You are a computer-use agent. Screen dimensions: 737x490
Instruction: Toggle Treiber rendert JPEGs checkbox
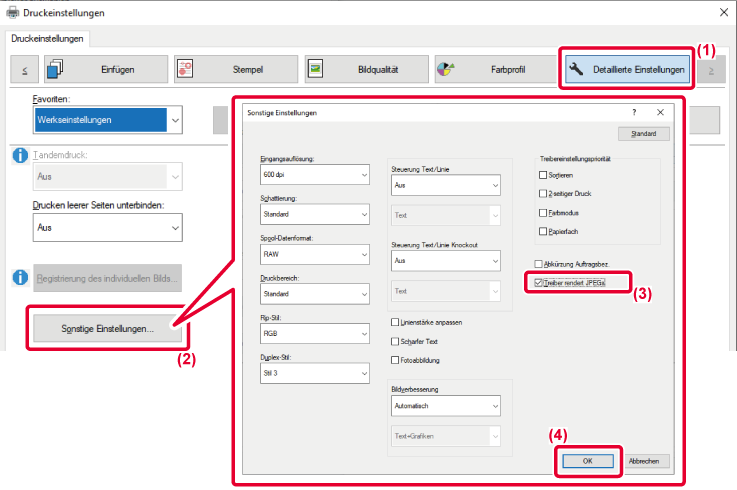539,283
